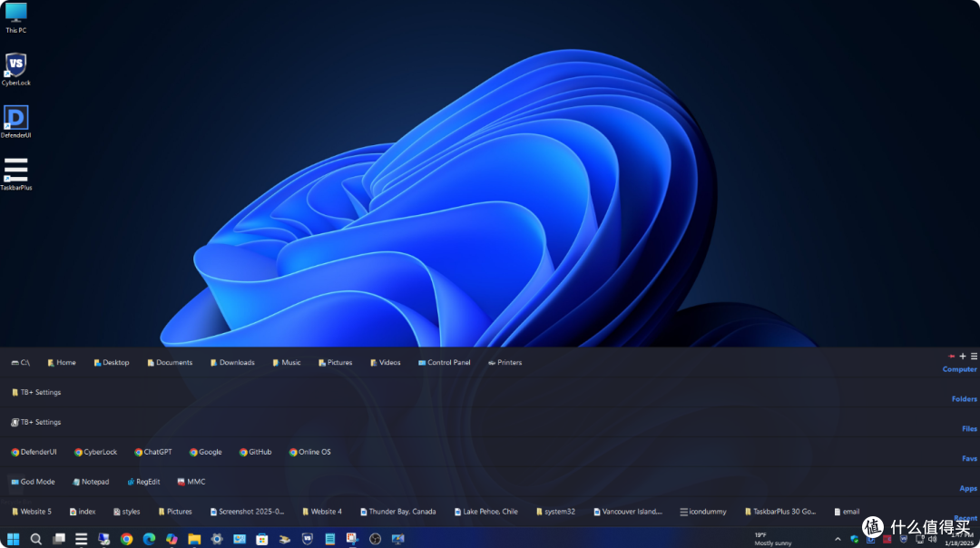Open the weather widget showing Mostly sunny
The image size is (980, 548).
[772, 539]
